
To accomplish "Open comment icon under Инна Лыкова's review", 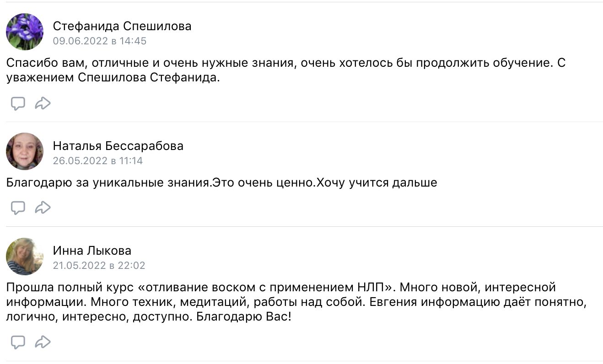I will point(18,342).
